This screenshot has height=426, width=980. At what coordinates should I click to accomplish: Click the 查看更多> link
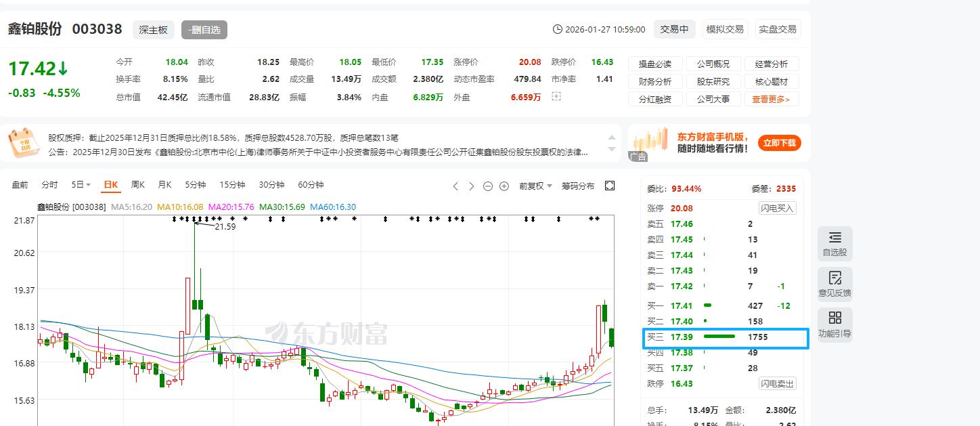(772, 99)
